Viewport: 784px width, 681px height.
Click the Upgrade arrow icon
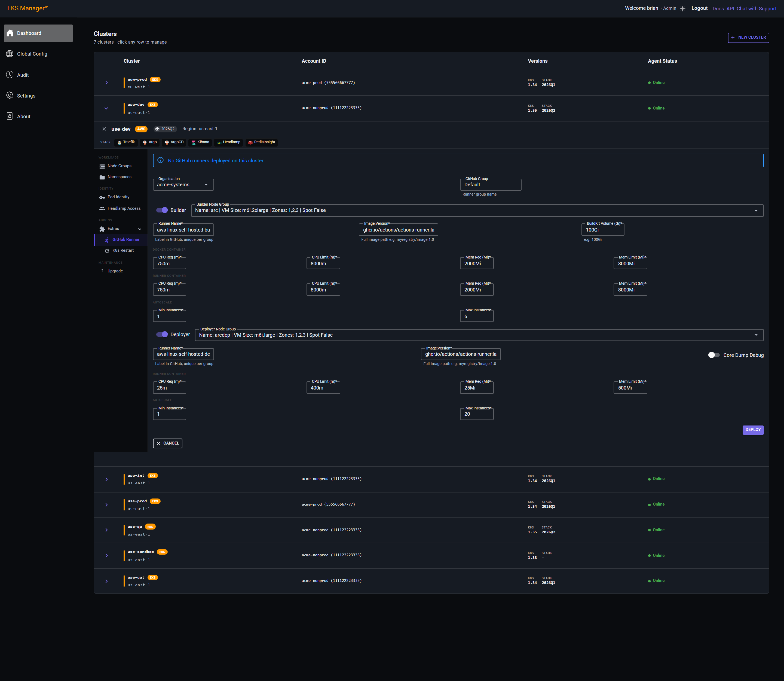point(102,271)
